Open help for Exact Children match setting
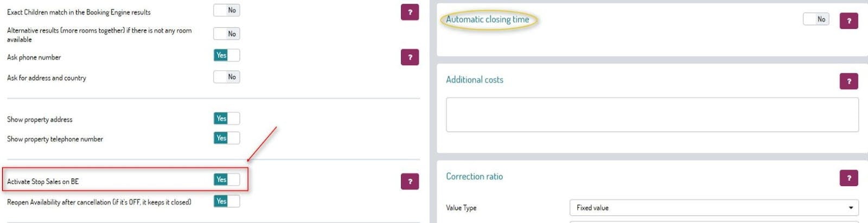 coord(410,12)
